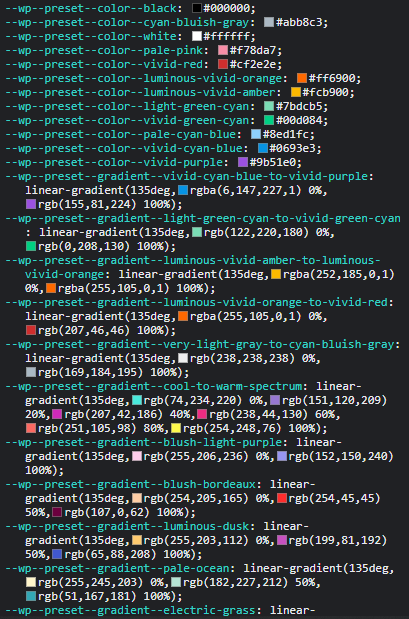
Task: Select the --wp--preset--color--vivid-cyan-blue property name
Action: click(x=124, y=148)
